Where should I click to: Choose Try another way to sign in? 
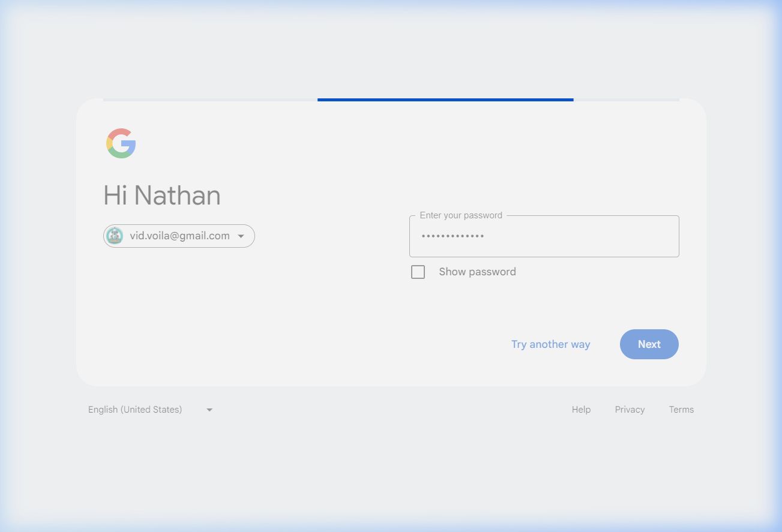coord(550,344)
